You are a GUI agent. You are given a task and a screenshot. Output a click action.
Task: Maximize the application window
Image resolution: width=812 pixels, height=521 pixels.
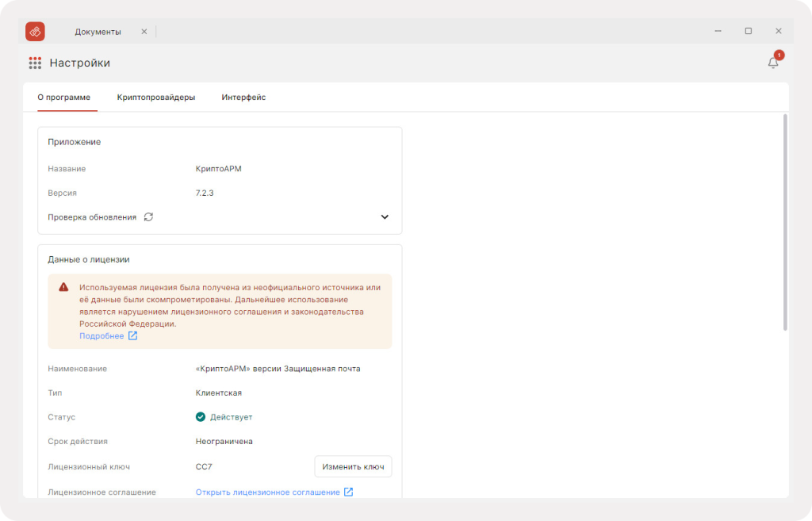pyautogui.click(x=749, y=31)
